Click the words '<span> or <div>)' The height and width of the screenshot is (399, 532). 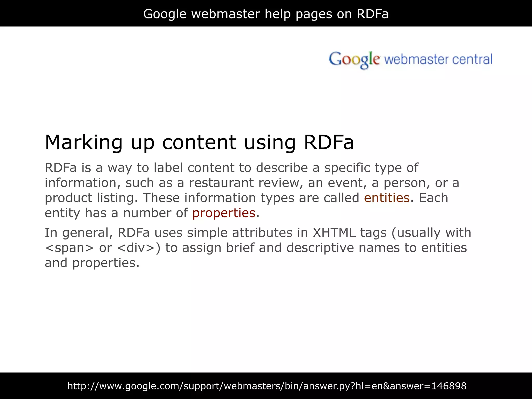point(103,248)
